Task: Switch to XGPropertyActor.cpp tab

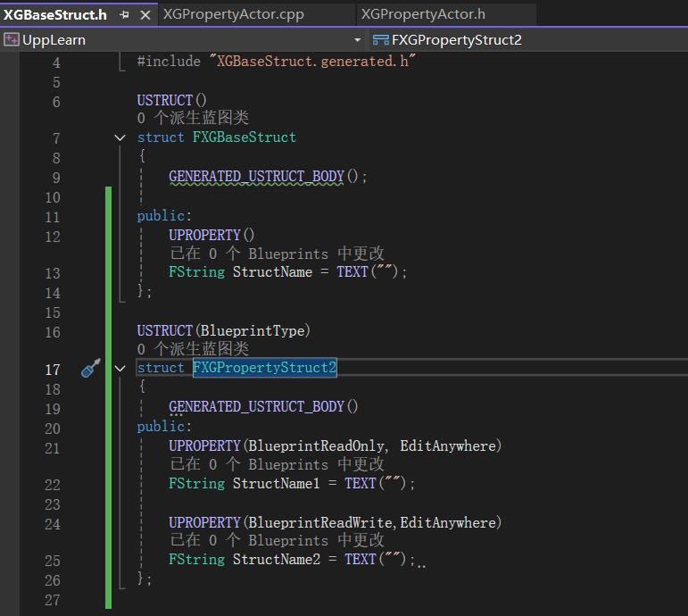Action: pos(234,14)
